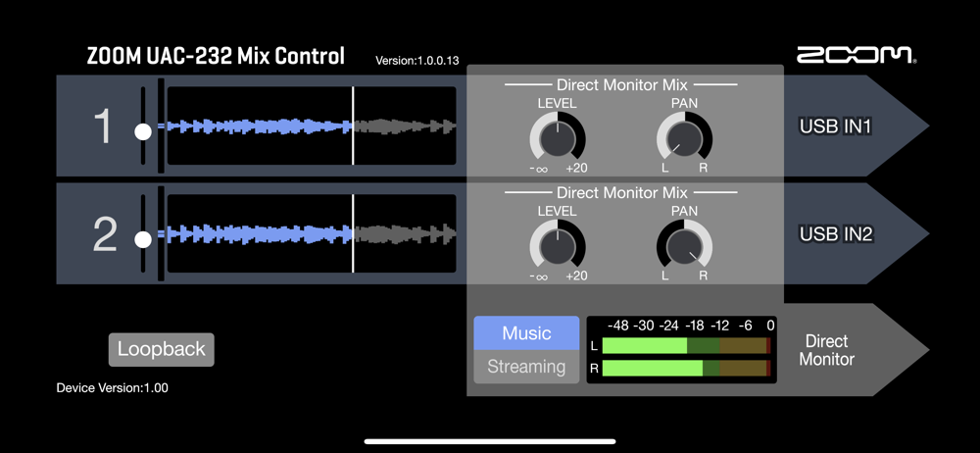Click the R channel output level meter

point(686,368)
